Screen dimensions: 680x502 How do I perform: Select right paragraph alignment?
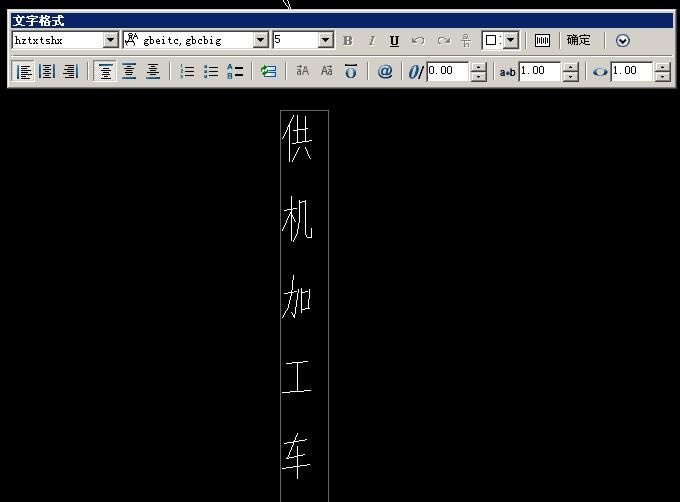(x=70, y=71)
